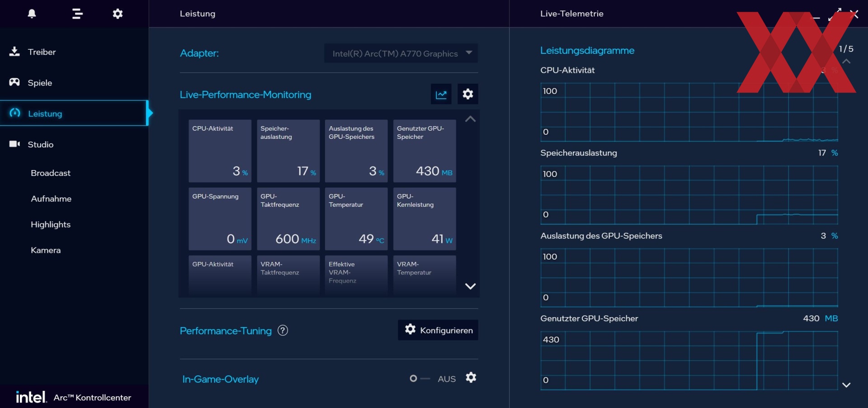Select the VRAM-Temperatur tile
The width and height of the screenshot is (868, 408).
click(425, 276)
